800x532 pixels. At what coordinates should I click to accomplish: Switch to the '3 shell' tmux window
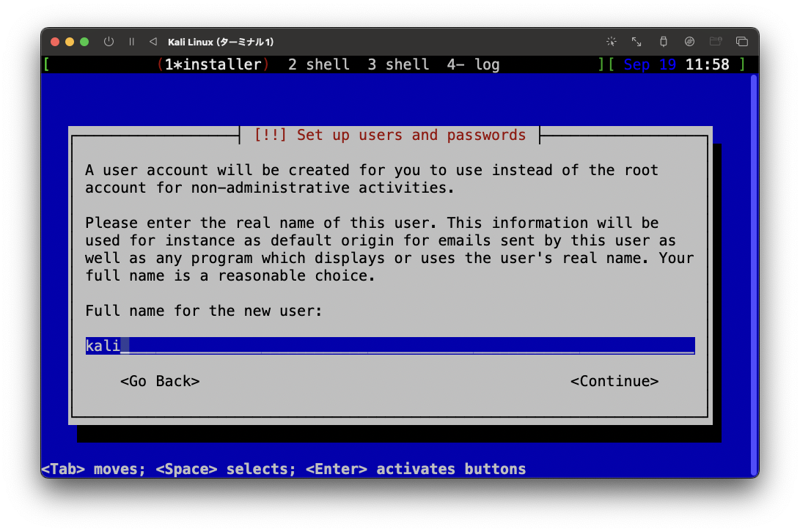point(398,64)
